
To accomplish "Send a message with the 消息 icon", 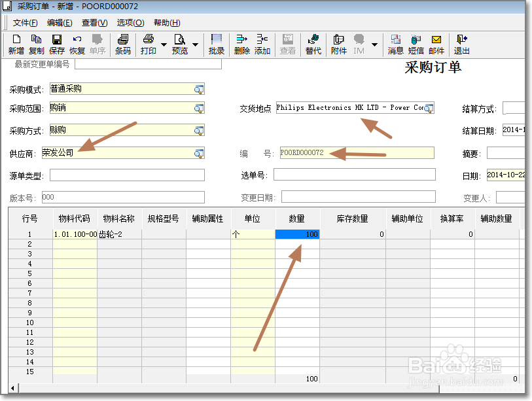I will point(395,43).
